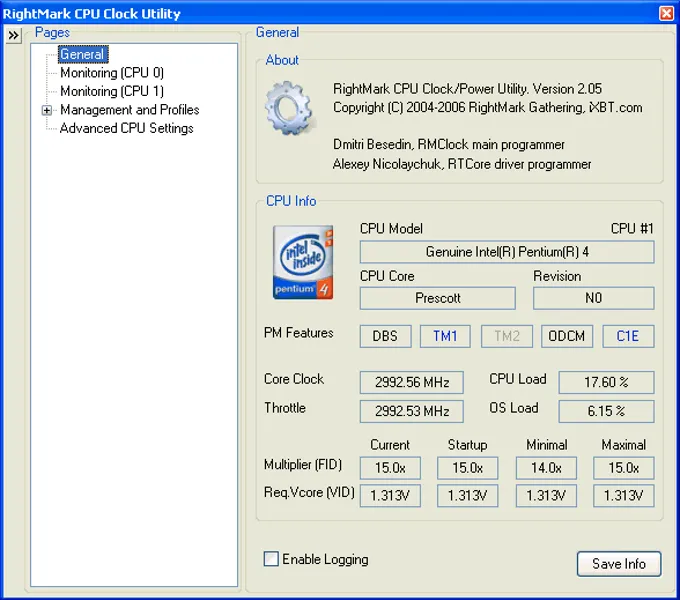Click the Dmitri Besedin programmer credit line
This screenshot has height=600, width=680.
tap(449, 144)
